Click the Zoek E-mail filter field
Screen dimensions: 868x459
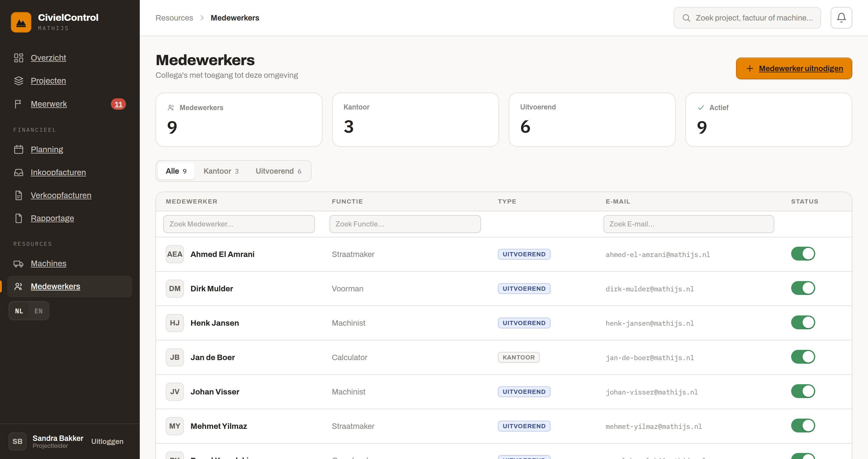click(x=688, y=224)
